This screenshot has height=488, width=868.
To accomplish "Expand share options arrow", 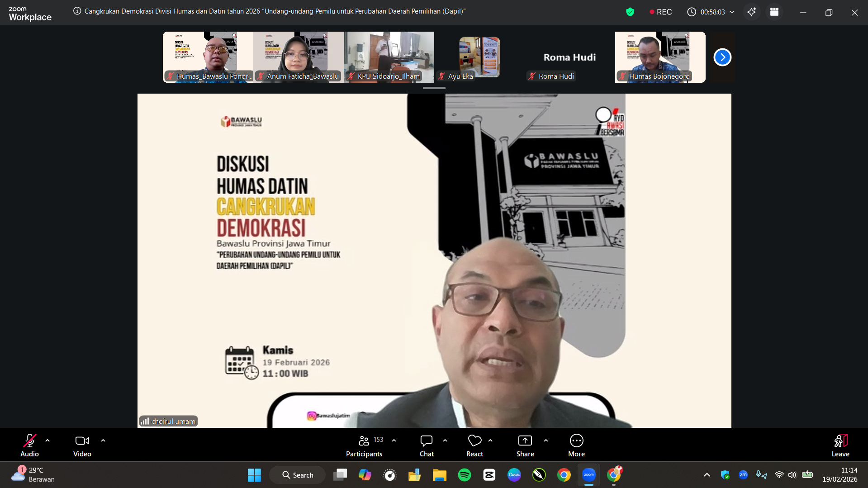I will [546, 441].
